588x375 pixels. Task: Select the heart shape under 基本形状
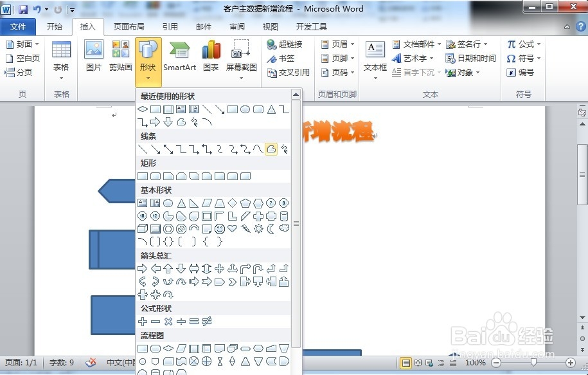pyautogui.click(x=233, y=228)
